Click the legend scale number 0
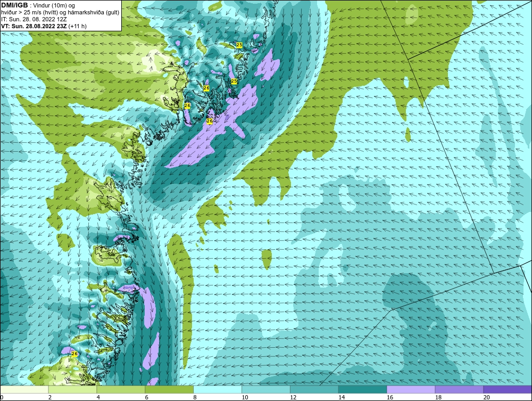This screenshot has width=532, height=401. [2, 397]
